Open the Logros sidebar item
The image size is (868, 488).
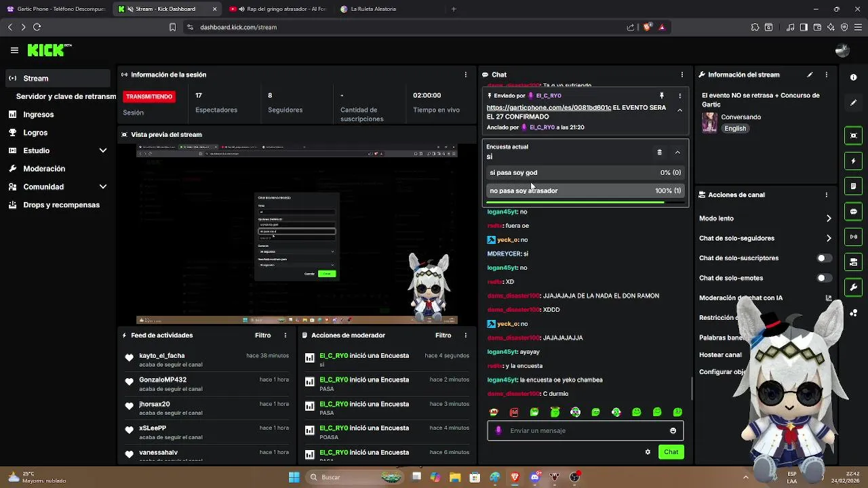pyautogui.click(x=58, y=133)
